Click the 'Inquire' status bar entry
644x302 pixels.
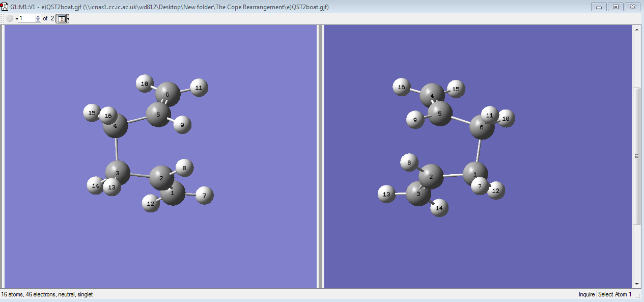click(x=586, y=294)
